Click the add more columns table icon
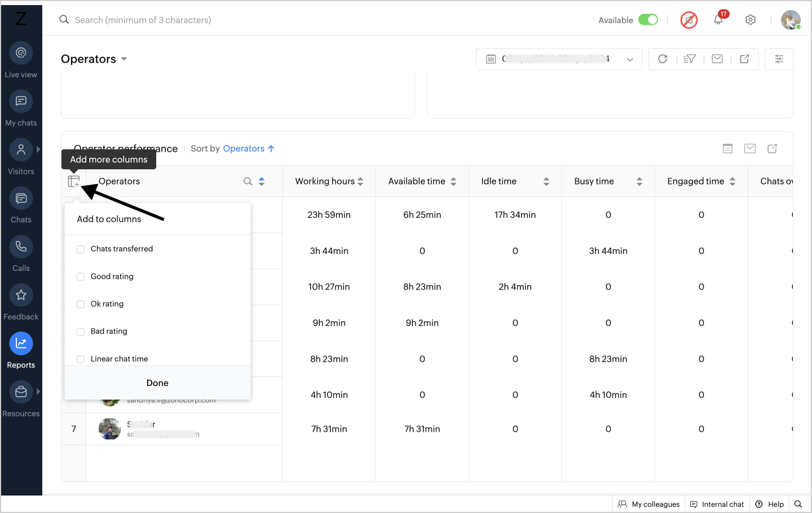This screenshot has width=812, height=513. point(74,181)
